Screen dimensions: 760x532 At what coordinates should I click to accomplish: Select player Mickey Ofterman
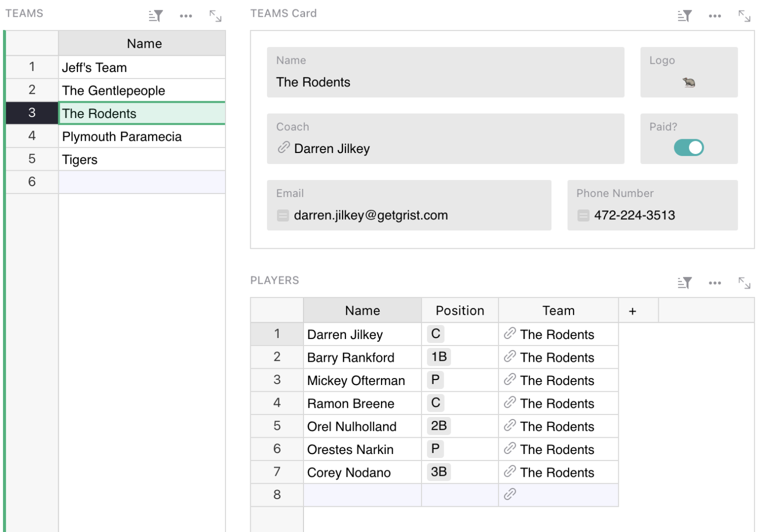click(x=362, y=381)
